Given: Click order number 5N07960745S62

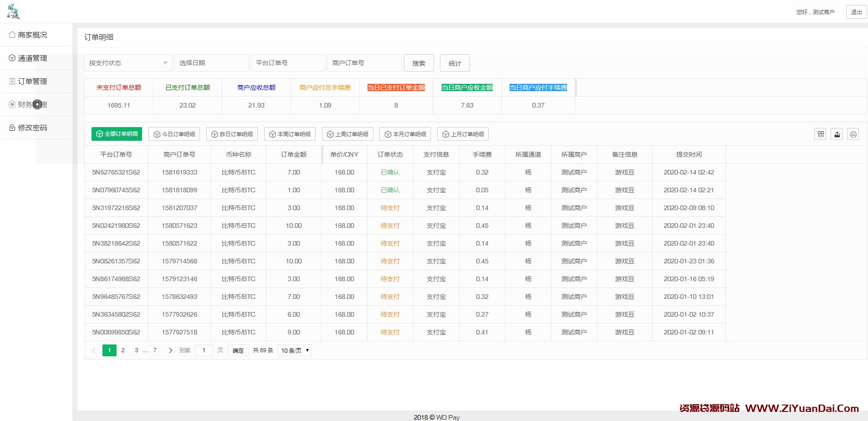Looking at the screenshot, I should tap(116, 190).
